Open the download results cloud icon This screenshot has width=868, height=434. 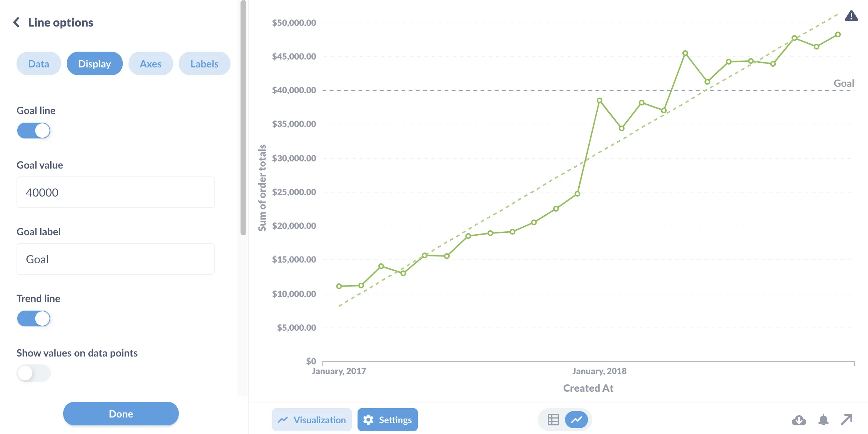click(799, 420)
